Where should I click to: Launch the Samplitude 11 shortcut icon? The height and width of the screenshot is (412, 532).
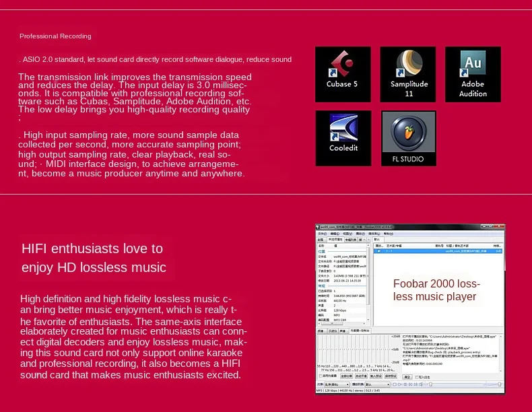408,74
